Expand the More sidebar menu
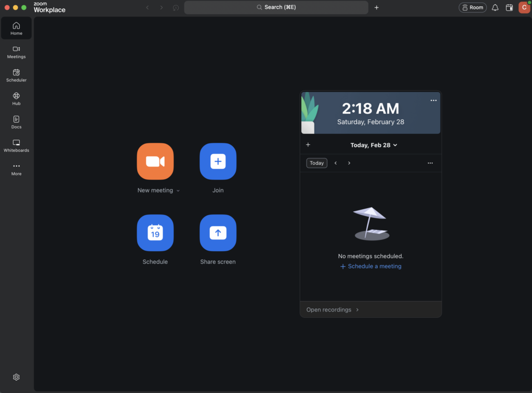The width and height of the screenshot is (532, 393). [16, 169]
